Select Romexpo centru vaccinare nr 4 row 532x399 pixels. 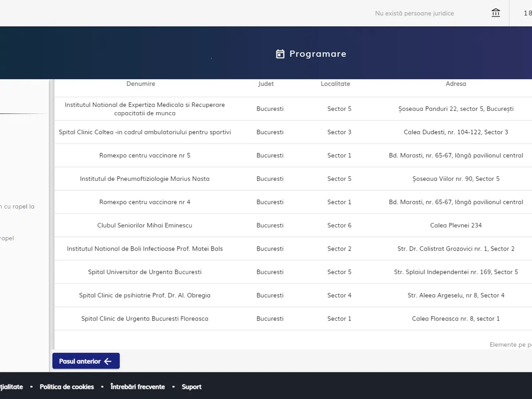pyautogui.click(x=145, y=202)
